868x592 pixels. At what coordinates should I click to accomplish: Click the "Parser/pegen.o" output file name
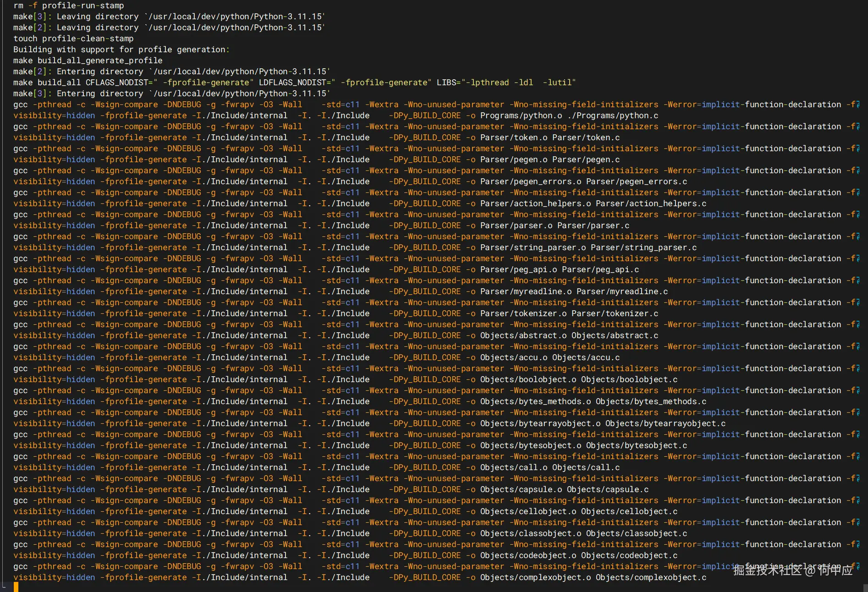coord(514,159)
